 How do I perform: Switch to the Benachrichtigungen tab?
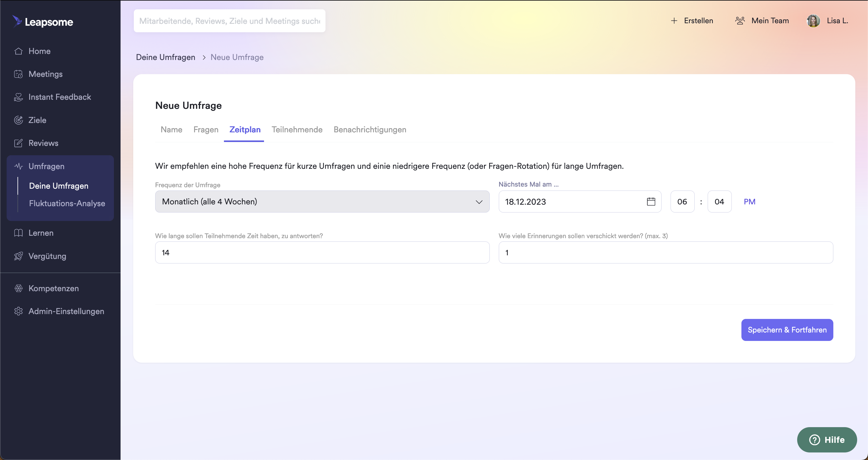tap(370, 130)
